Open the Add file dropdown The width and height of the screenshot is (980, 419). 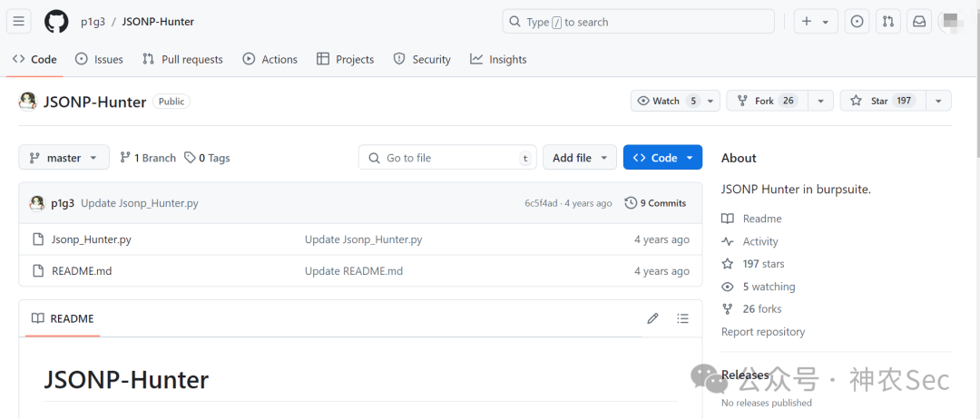(579, 158)
